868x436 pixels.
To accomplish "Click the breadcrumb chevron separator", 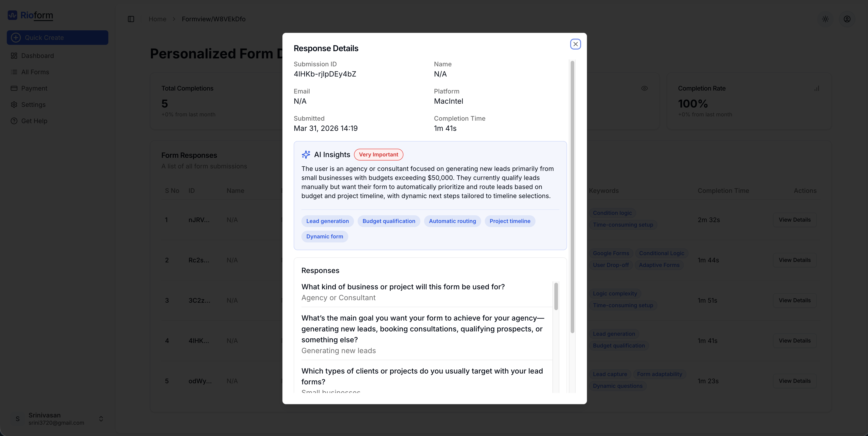I will tap(174, 19).
